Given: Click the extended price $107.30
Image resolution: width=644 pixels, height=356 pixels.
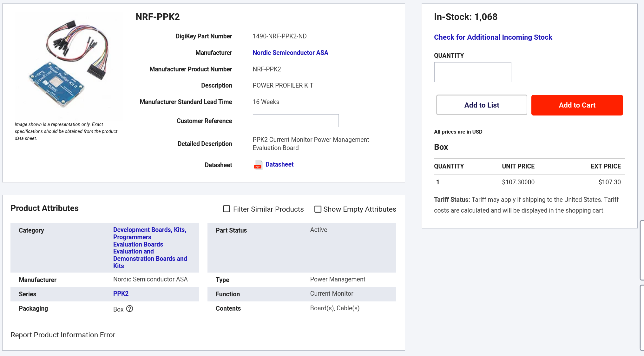Looking at the screenshot, I should (x=609, y=182).
